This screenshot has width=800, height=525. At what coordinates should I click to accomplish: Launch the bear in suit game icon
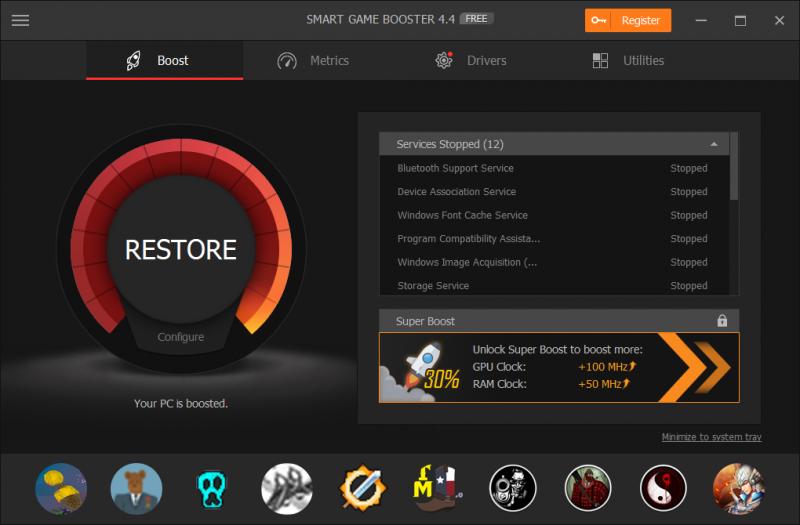[136, 488]
